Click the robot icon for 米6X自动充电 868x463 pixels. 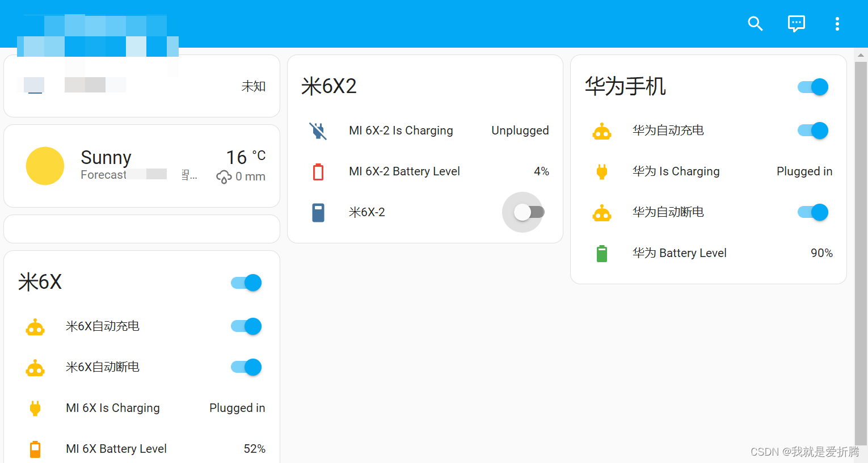(35, 327)
